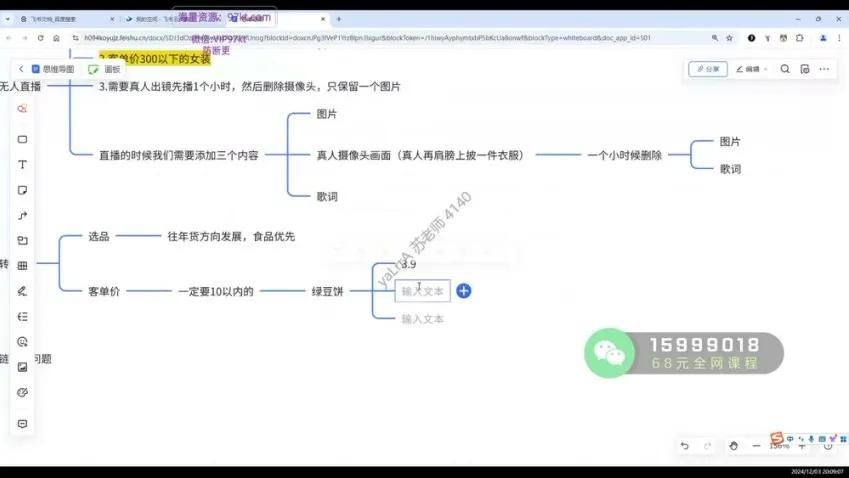
Task: Zoom out using the minus button
Action: [757, 446]
